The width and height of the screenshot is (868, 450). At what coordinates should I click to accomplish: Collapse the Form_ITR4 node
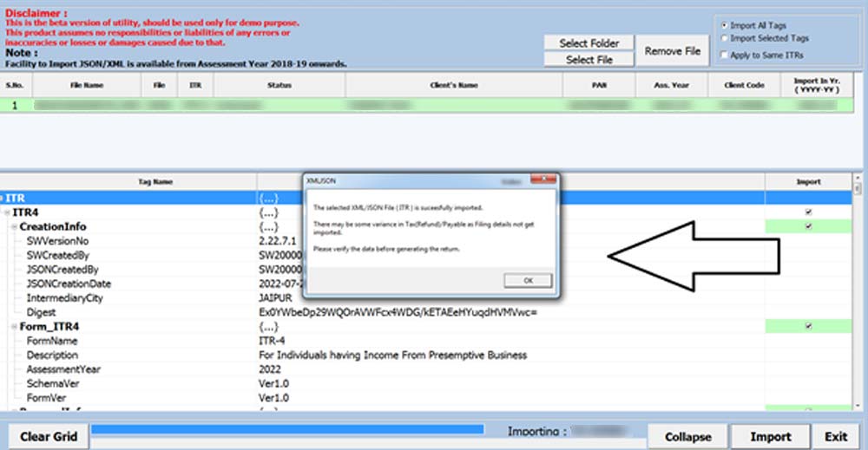(14, 326)
